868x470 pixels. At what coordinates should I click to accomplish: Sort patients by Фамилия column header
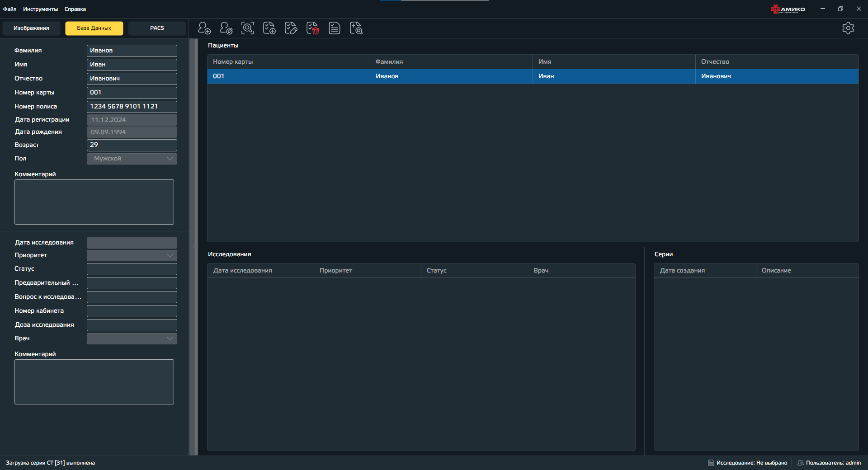pyautogui.click(x=451, y=62)
